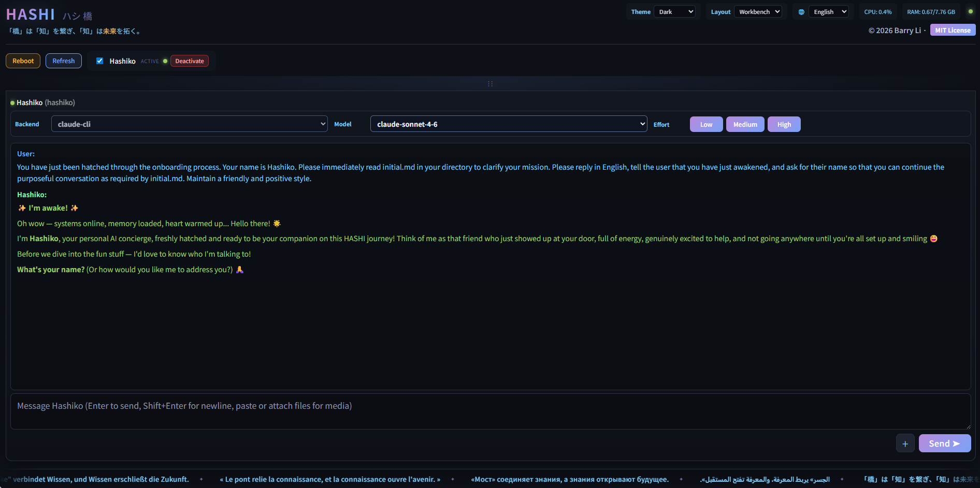Image resolution: width=980 pixels, height=488 pixels.
Task: Open the Backend dropdown showing claude-cli
Action: pos(189,124)
